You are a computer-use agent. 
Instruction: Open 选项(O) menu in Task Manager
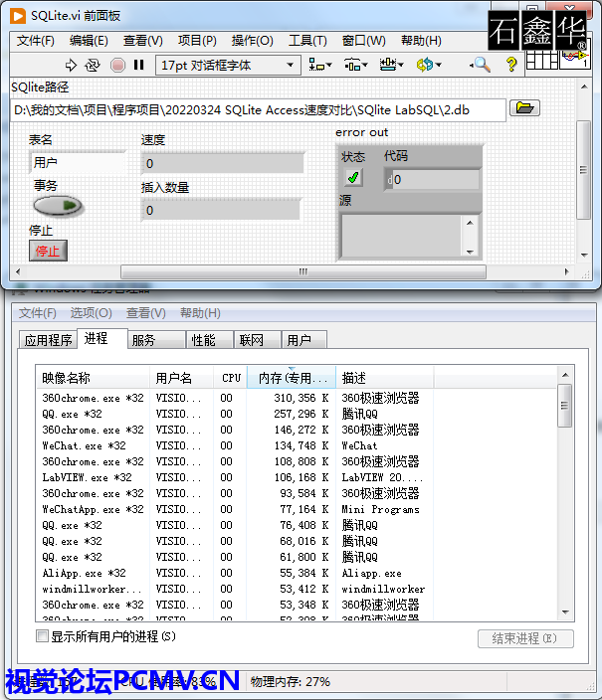coord(91,313)
